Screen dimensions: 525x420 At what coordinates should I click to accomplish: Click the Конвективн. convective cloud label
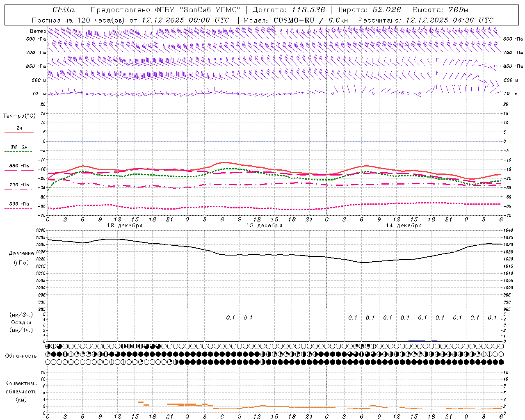coord(21,383)
